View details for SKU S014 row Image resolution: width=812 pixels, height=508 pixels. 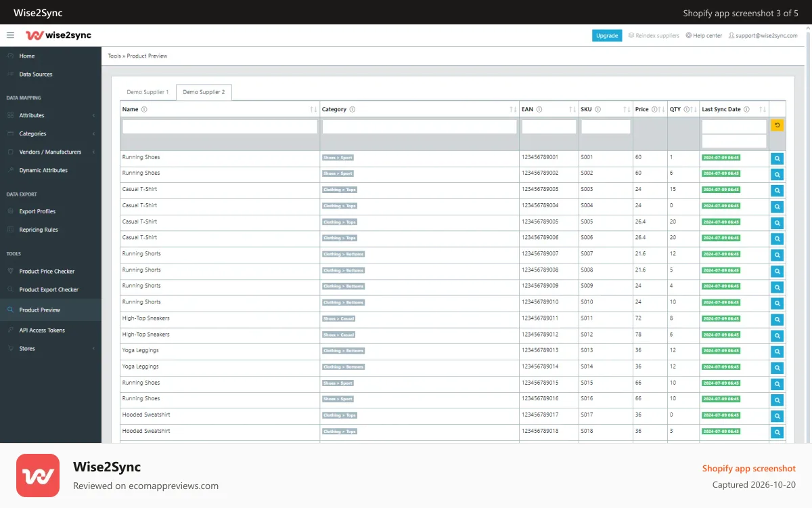pyautogui.click(x=777, y=368)
